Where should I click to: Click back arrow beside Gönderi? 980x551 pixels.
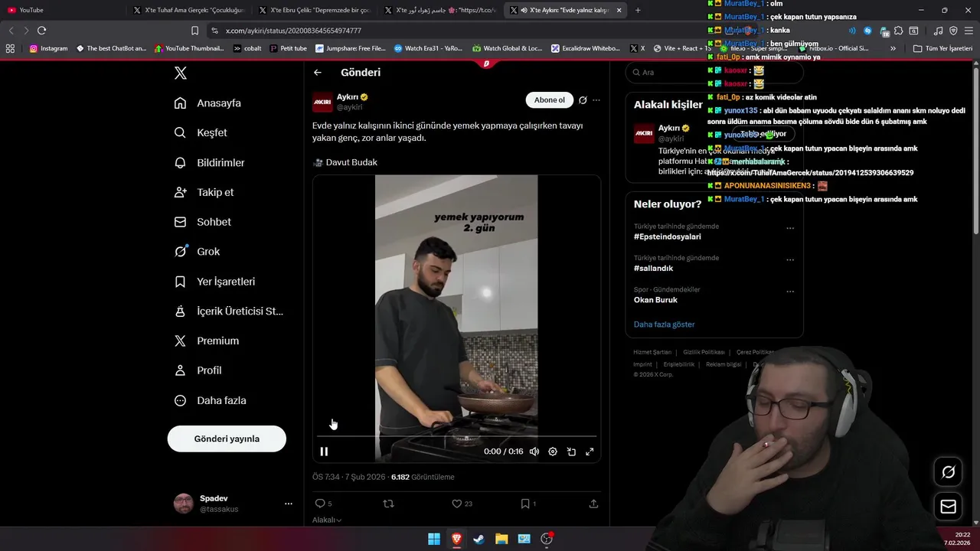pos(318,73)
